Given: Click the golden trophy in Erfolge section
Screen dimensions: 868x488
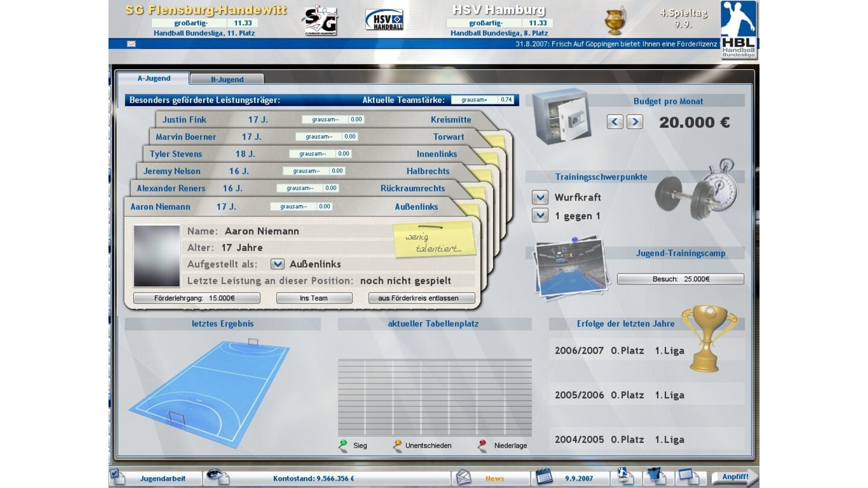Looking at the screenshot, I should click(x=709, y=337).
